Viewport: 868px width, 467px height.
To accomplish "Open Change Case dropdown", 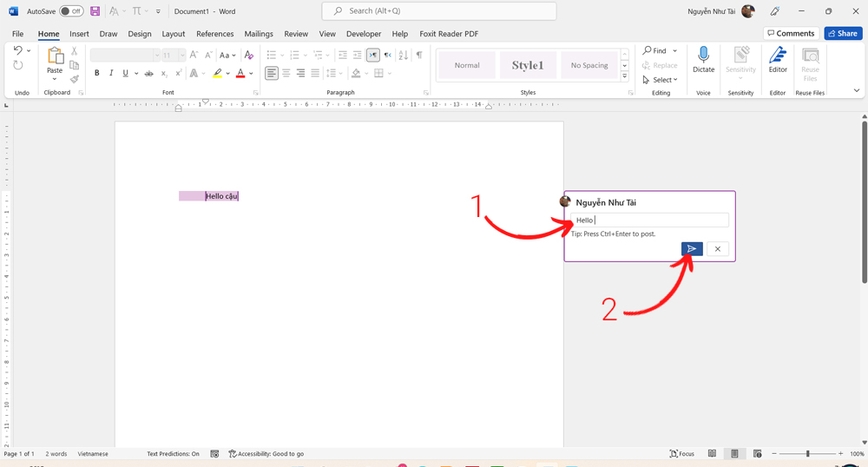I will coord(227,55).
